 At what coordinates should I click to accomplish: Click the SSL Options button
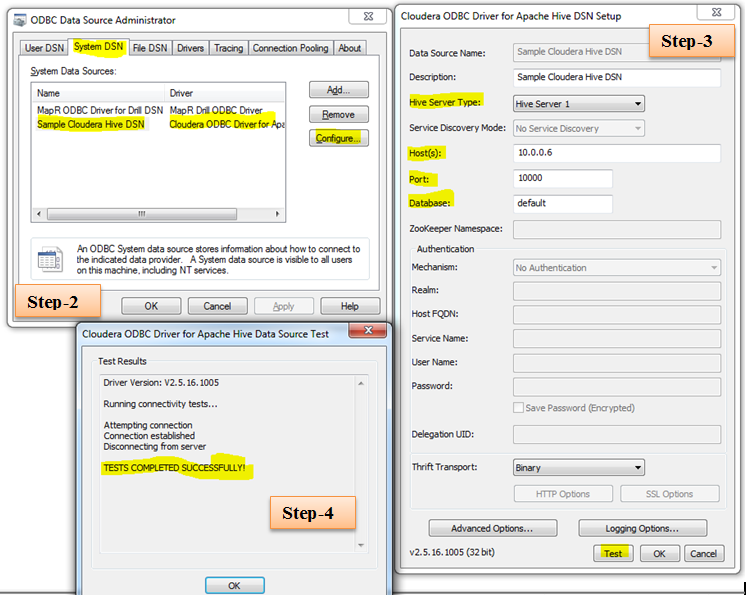[669, 494]
